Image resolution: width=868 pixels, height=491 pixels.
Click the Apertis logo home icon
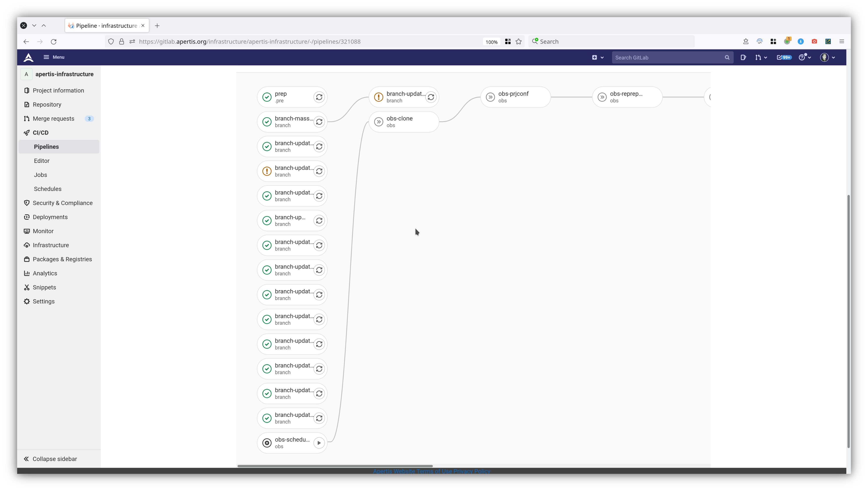(x=29, y=57)
